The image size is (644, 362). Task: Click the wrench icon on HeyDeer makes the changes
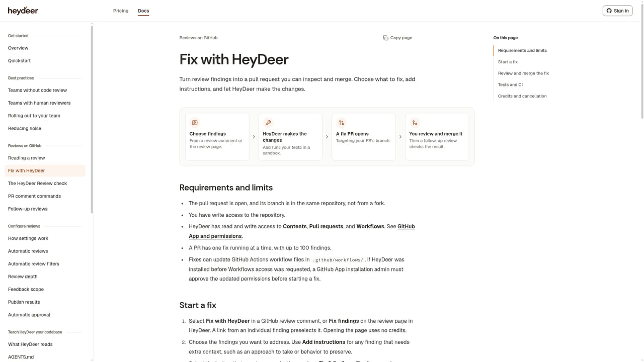pos(268,123)
